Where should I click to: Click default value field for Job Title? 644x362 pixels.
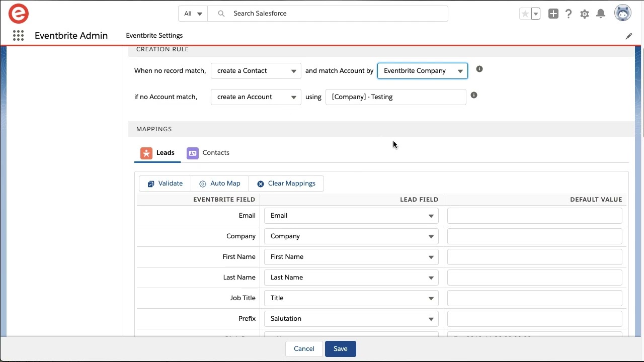click(x=535, y=298)
